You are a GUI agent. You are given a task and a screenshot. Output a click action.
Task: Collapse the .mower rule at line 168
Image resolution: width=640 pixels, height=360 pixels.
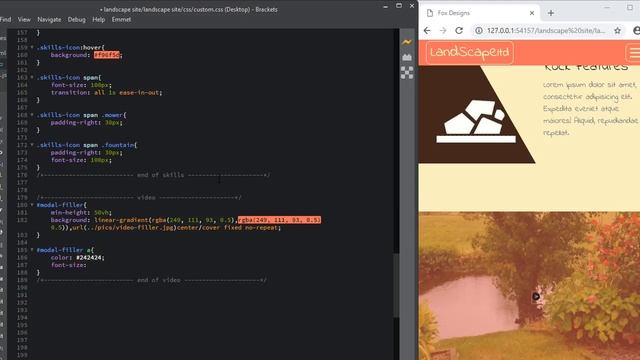coord(32,115)
